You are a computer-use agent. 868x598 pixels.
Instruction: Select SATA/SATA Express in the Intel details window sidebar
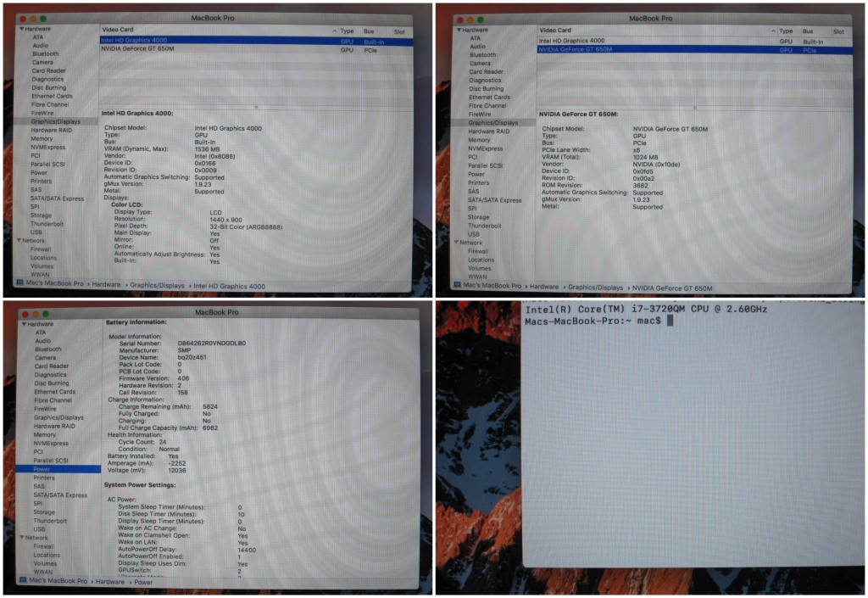pos(57,198)
